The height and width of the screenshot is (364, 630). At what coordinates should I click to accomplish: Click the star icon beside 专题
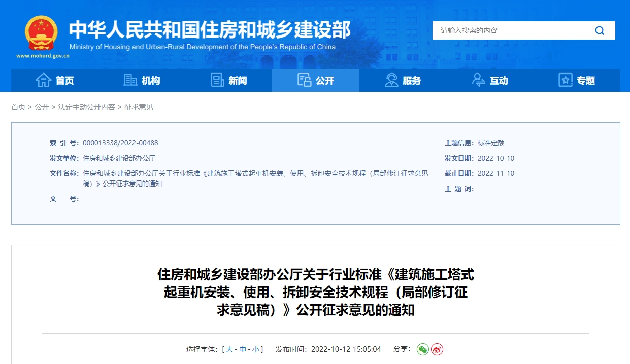(565, 80)
